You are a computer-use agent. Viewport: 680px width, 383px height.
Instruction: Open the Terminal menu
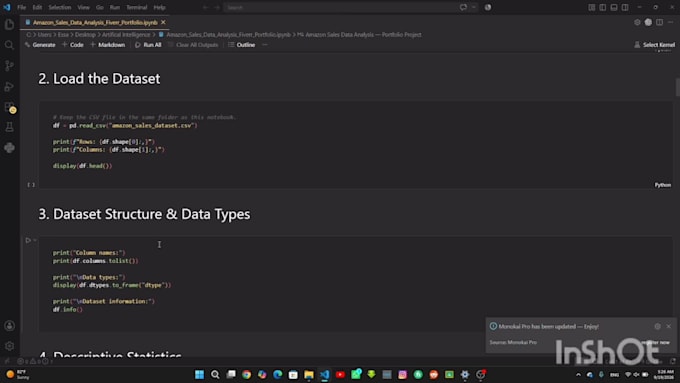coord(137,7)
